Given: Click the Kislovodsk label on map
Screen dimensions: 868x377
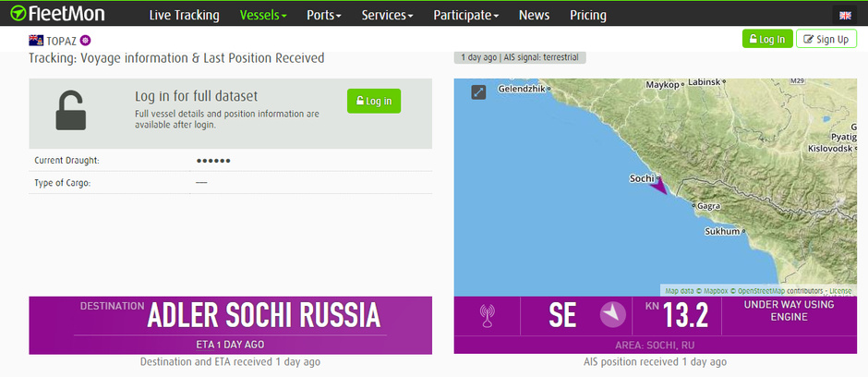Looking at the screenshot, I should coord(829,149).
